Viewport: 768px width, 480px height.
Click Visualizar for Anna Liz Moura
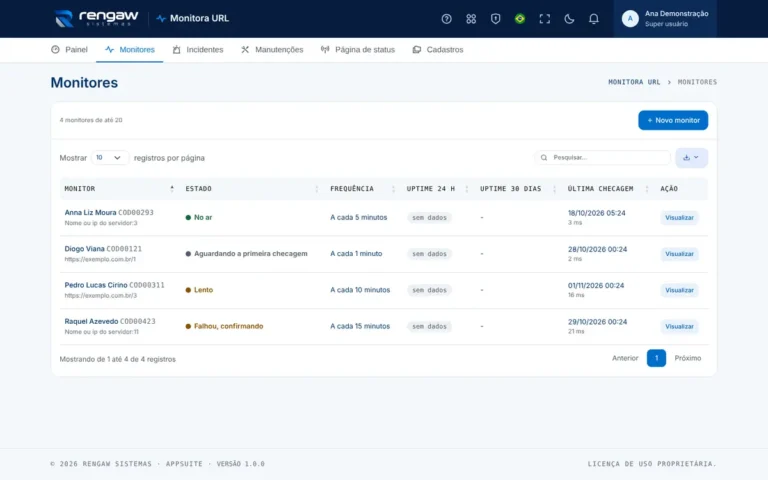[679, 217]
